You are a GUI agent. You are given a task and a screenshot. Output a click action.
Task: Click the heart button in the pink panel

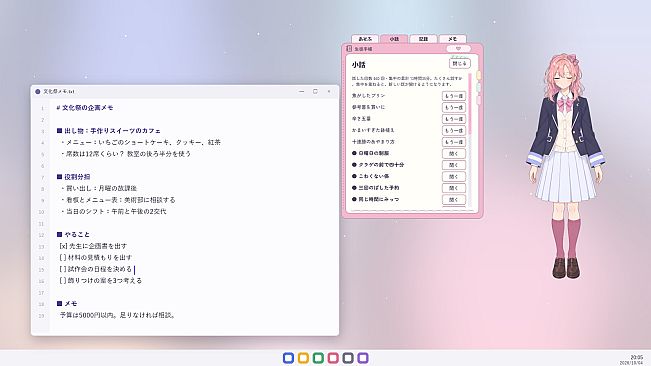pos(458,49)
